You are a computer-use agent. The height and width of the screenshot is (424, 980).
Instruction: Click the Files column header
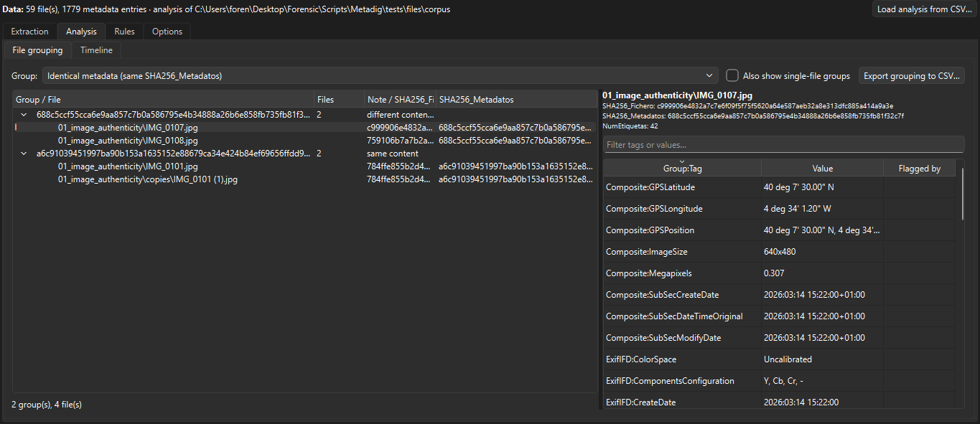(x=339, y=100)
